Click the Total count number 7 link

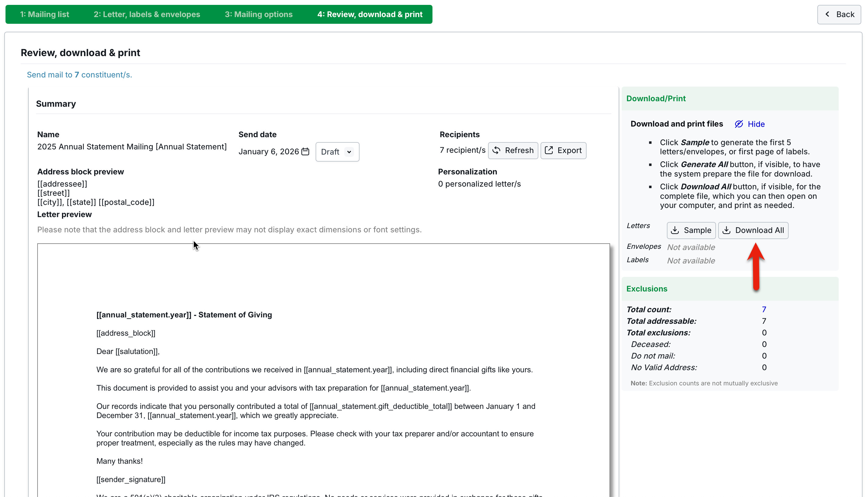pyautogui.click(x=764, y=309)
